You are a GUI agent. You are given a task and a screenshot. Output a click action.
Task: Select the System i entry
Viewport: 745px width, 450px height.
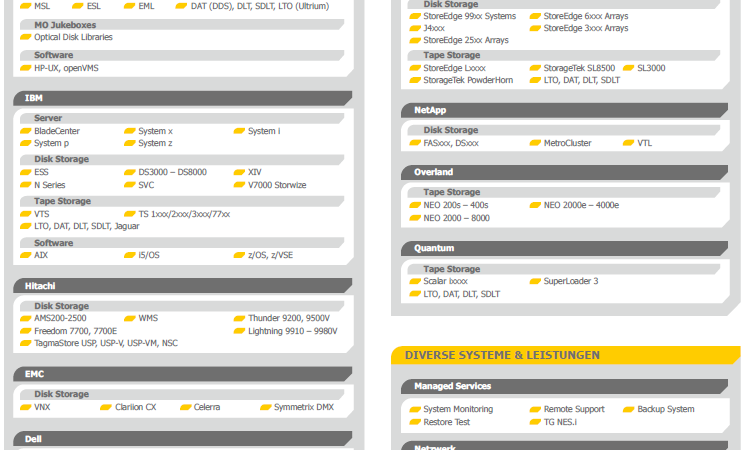(x=264, y=131)
